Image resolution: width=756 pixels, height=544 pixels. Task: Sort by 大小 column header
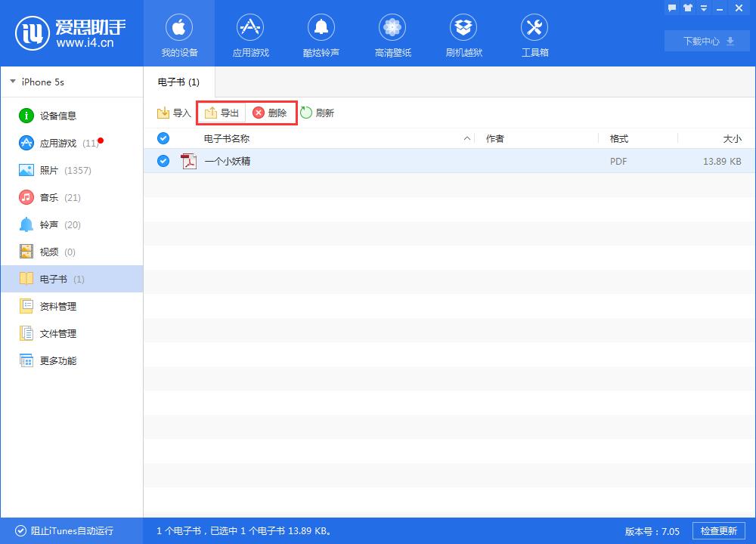pyautogui.click(x=732, y=139)
